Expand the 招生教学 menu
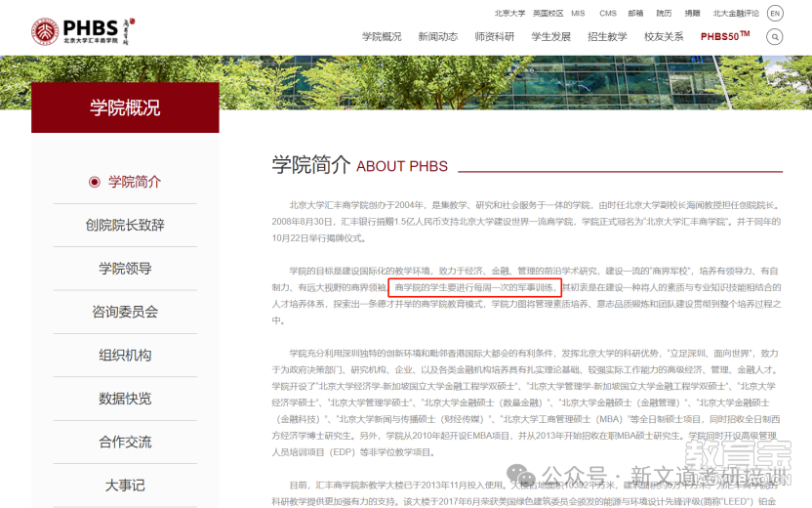 click(607, 37)
